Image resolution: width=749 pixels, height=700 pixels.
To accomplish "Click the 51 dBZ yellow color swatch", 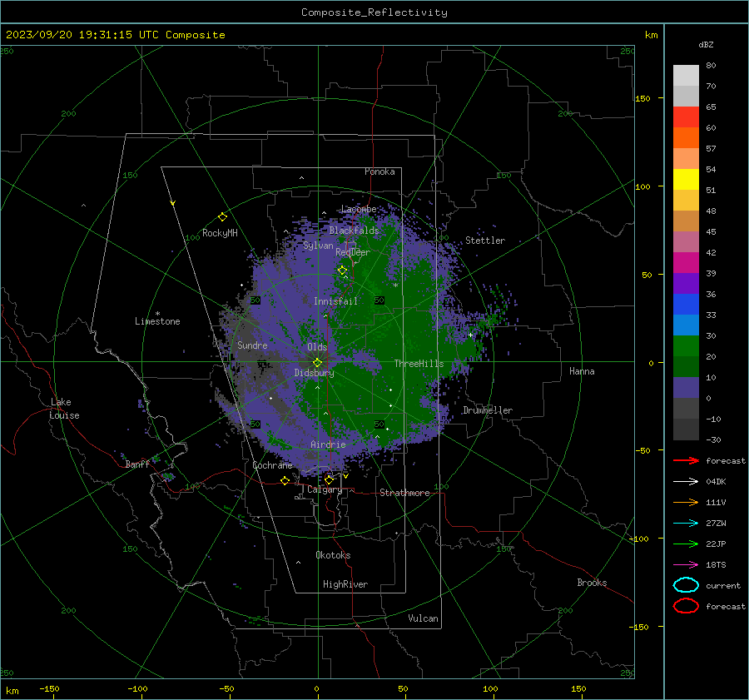I will click(x=686, y=179).
